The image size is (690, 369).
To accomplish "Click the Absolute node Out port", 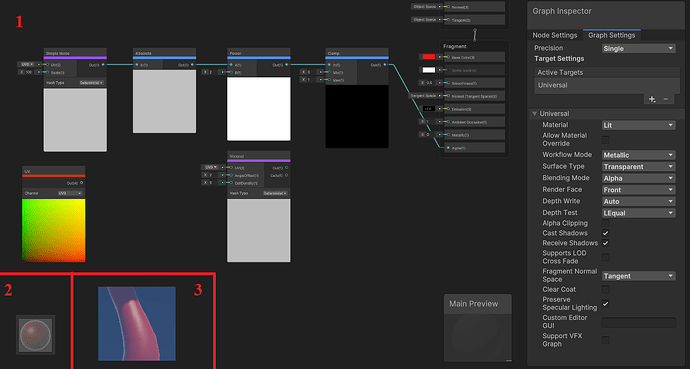I will pyautogui.click(x=192, y=65).
